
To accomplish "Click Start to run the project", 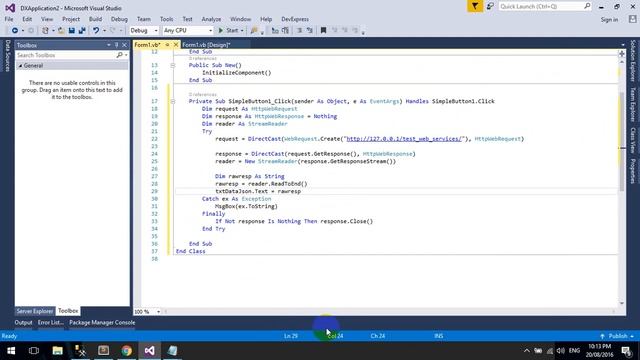I will coord(229,31).
